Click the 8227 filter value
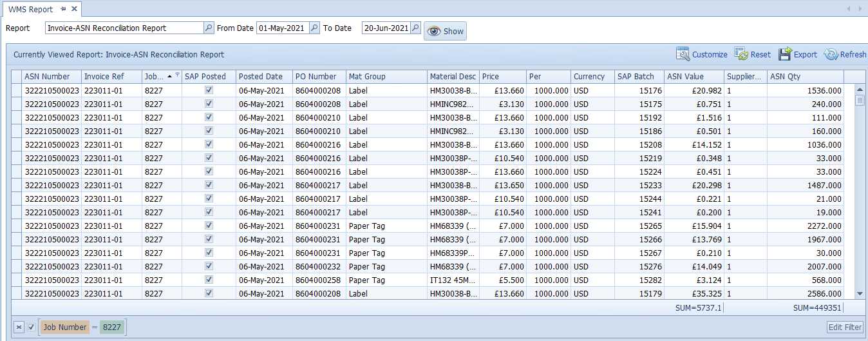Screen dimensions: 868x341 point(112,327)
